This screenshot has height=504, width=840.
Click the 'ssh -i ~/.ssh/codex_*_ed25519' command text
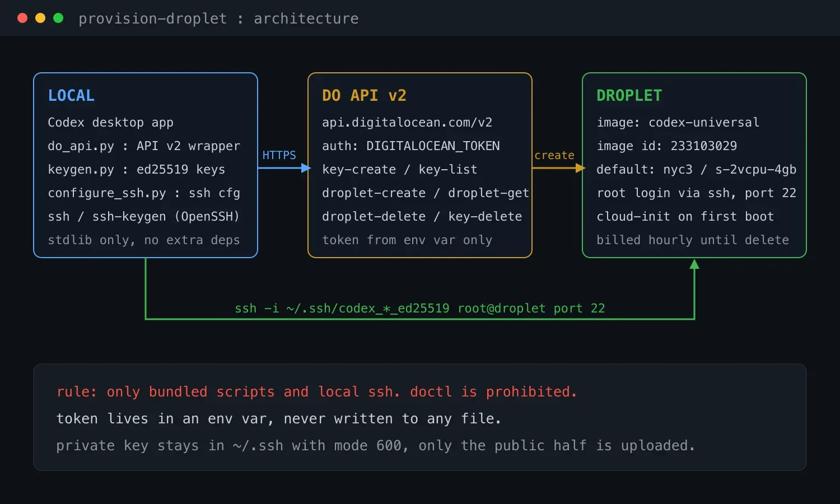(420, 309)
